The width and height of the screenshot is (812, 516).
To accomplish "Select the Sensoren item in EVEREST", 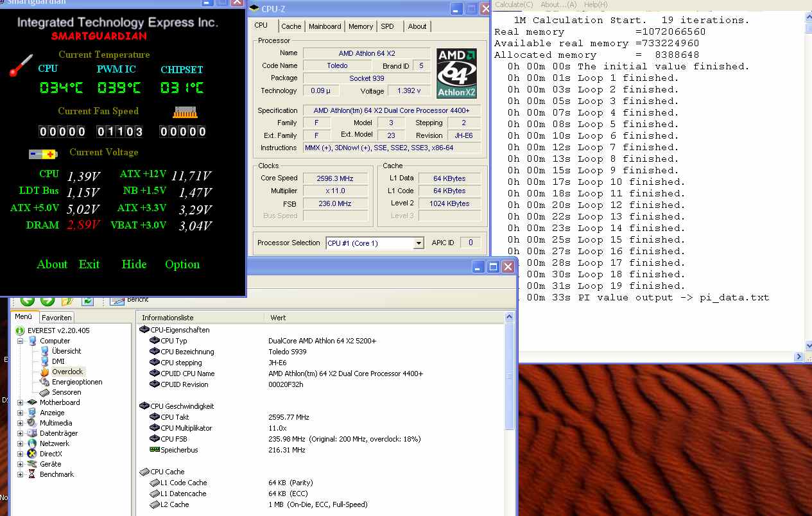I will tap(66, 392).
